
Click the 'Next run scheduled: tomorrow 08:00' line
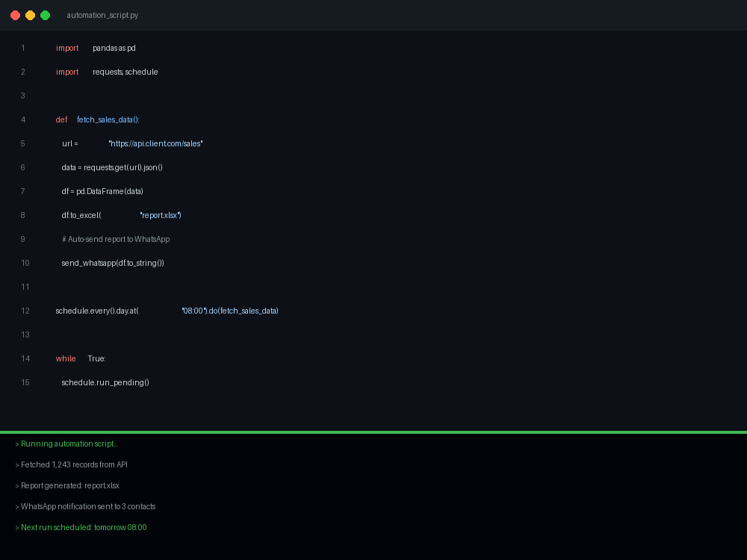[x=81, y=528]
